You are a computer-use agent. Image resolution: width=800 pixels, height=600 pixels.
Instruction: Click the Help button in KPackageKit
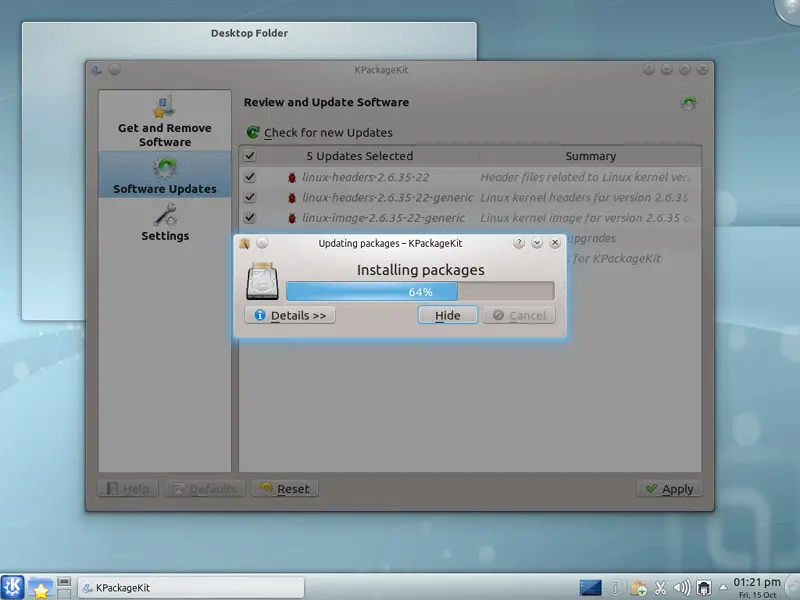click(x=128, y=489)
